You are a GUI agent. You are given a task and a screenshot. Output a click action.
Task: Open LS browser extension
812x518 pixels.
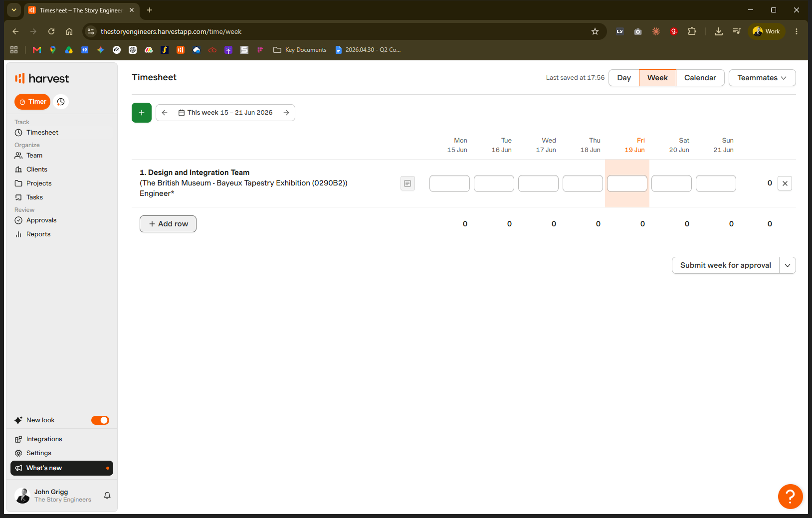620,31
